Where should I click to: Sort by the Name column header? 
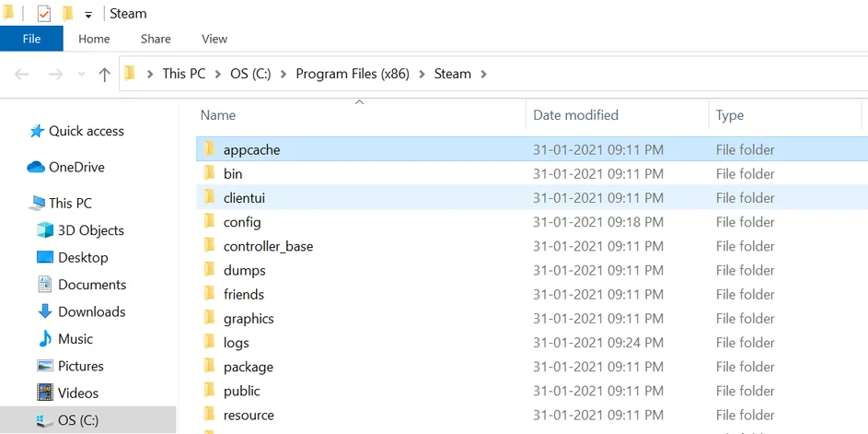tap(218, 115)
